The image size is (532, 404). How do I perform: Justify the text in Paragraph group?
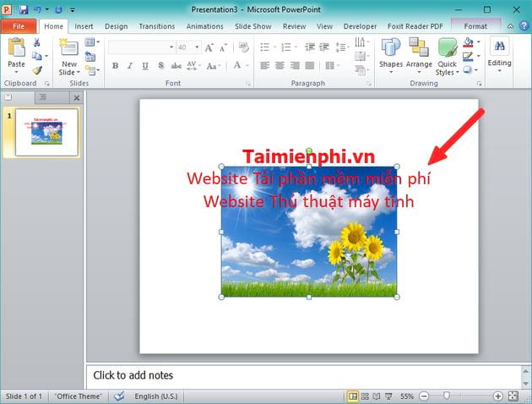click(x=309, y=66)
